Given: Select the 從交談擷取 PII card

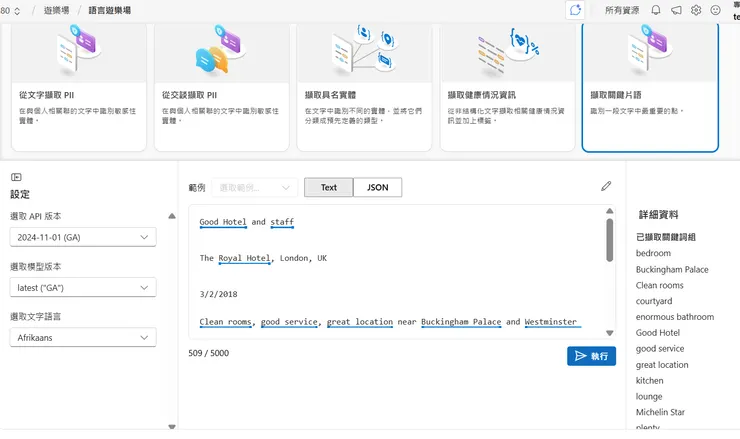Looking at the screenshot, I should coord(222,87).
